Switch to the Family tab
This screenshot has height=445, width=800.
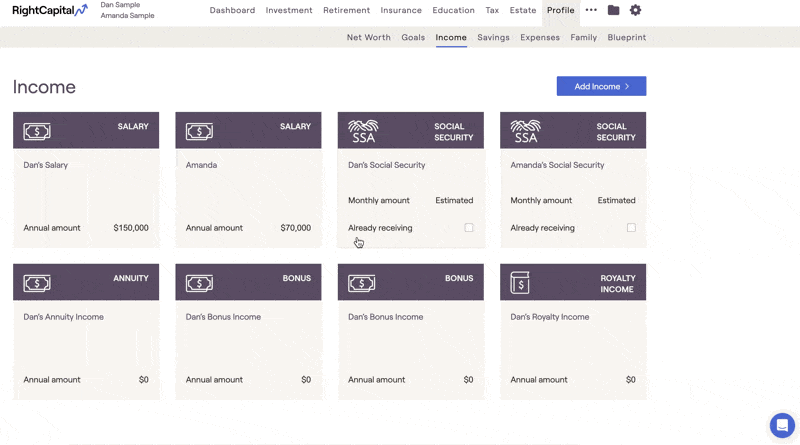584,37
